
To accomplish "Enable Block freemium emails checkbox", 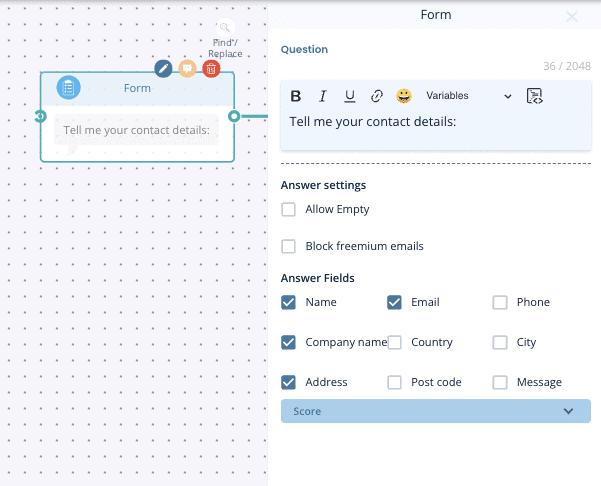I will pos(288,246).
